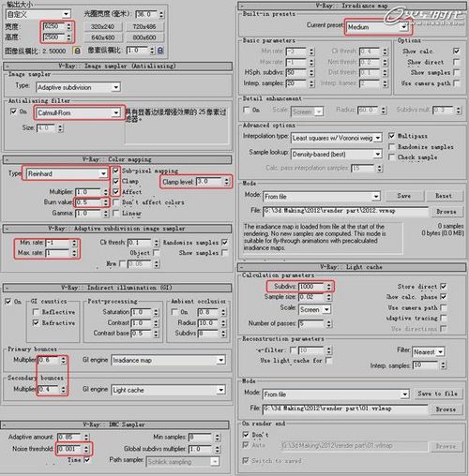
Task: Click the 640x480 preset button
Action: point(102,37)
